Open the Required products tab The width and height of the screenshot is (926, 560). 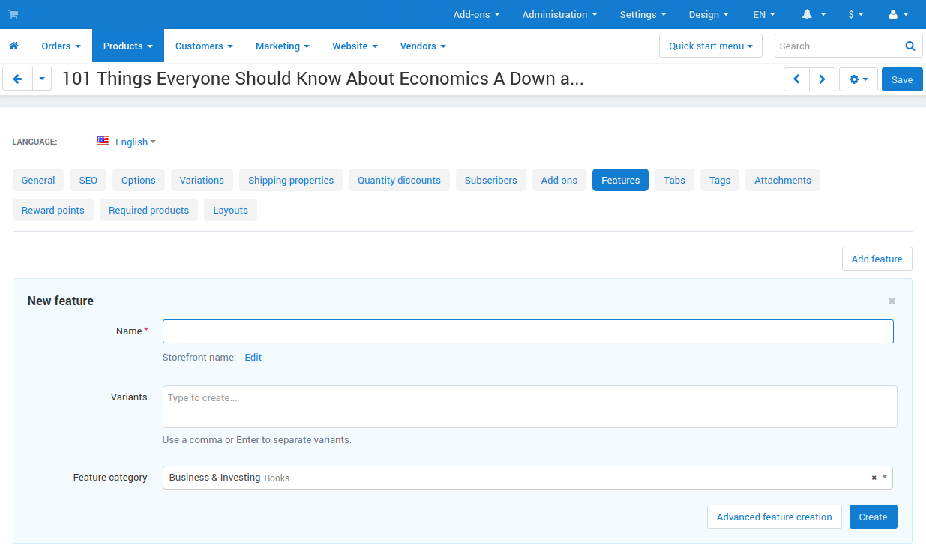(148, 210)
